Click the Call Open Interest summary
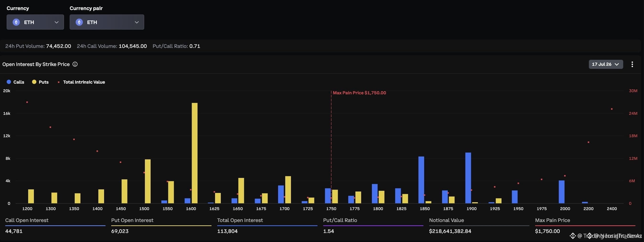Image resolution: width=644 pixels, height=242 pixels. coord(55,226)
